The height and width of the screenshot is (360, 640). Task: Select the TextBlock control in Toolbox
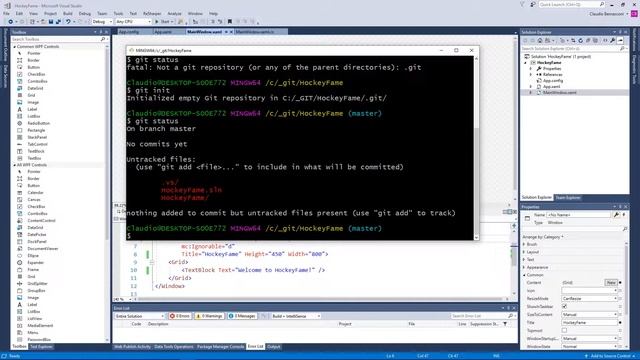(x=36, y=151)
